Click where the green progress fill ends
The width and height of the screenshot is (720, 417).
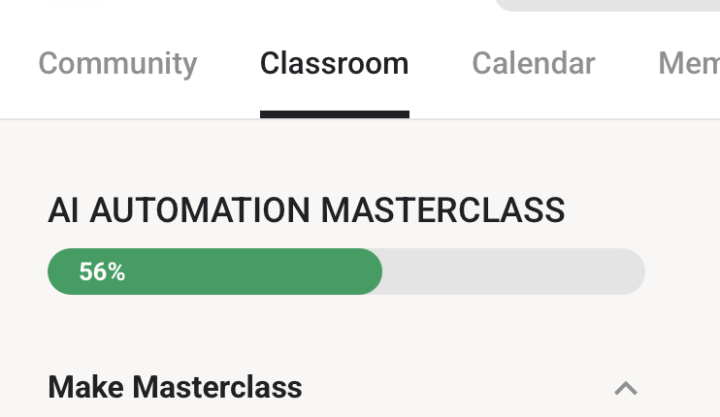point(378,272)
